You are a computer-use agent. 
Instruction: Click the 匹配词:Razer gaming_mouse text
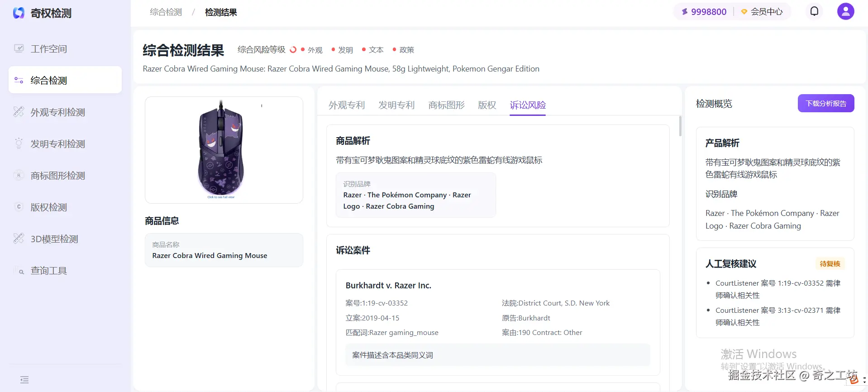click(392, 333)
